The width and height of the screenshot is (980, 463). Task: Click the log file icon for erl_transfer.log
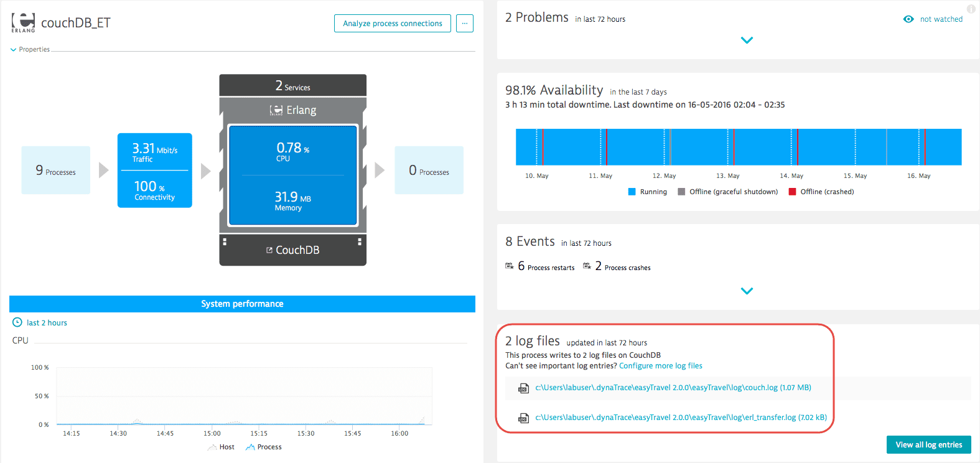coord(524,418)
